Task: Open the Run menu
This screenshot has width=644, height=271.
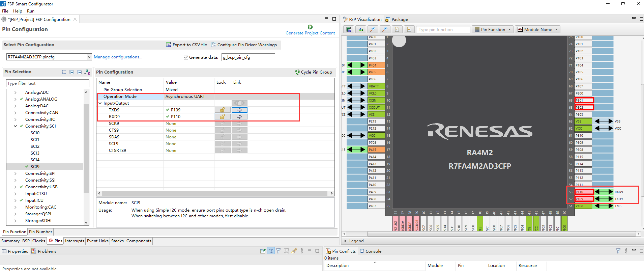Action: coord(31,11)
